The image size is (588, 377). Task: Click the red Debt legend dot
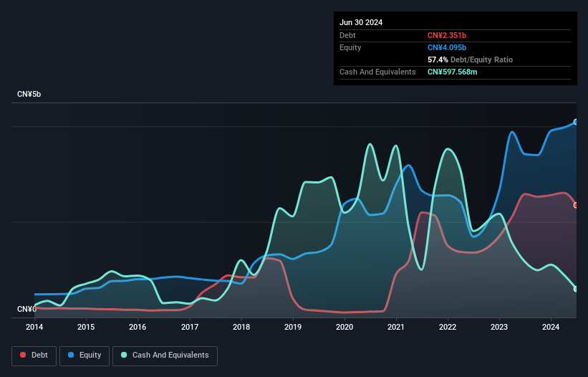[x=23, y=355]
